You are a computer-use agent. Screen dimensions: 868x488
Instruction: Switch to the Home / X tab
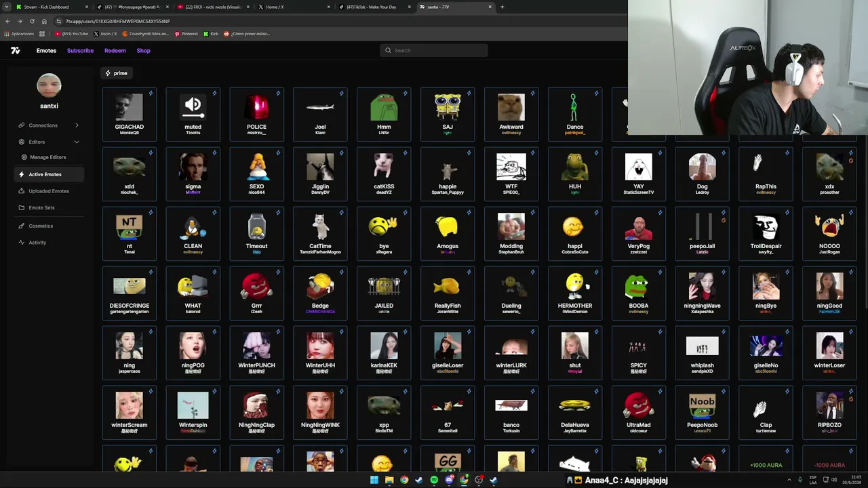pos(294,7)
